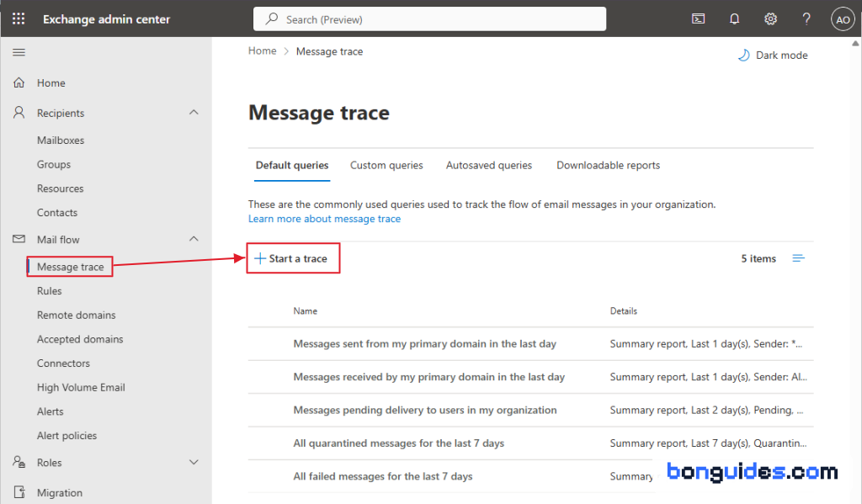Open Alerts in sidebar
Screen dimensions: 862x504
[50, 411]
